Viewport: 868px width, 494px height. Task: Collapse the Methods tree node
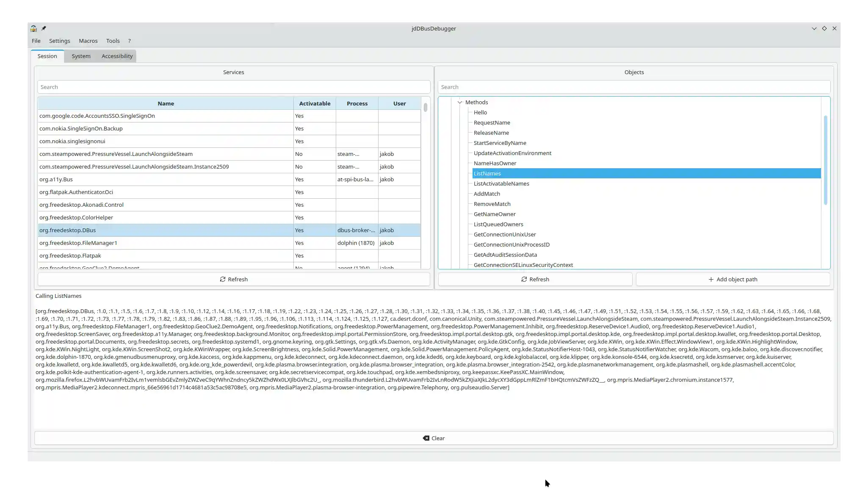click(460, 102)
